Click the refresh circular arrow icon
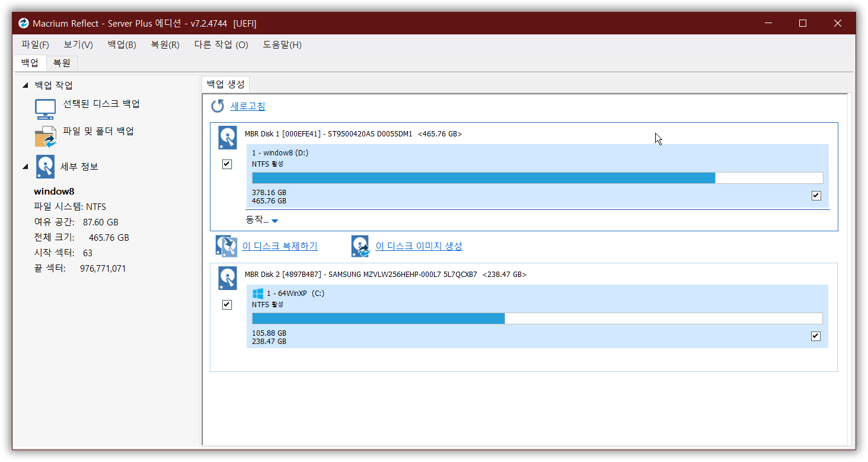868x462 pixels. [218, 106]
